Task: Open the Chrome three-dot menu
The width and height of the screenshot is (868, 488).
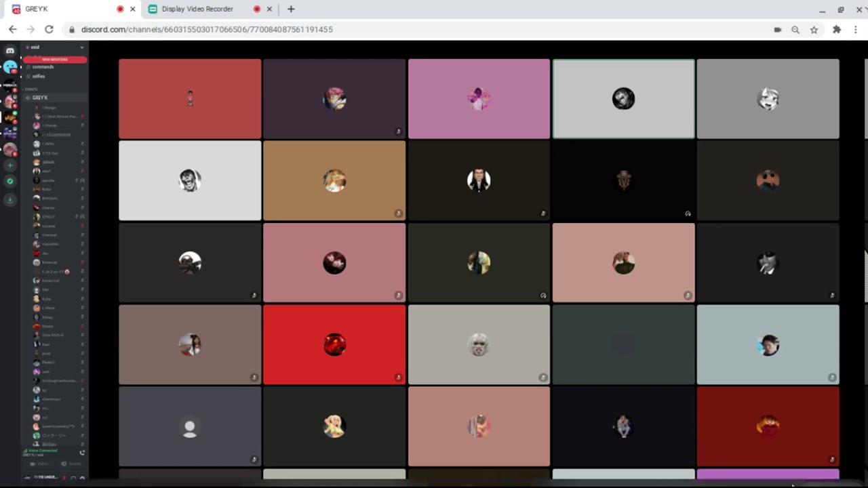Action: click(856, 29)
